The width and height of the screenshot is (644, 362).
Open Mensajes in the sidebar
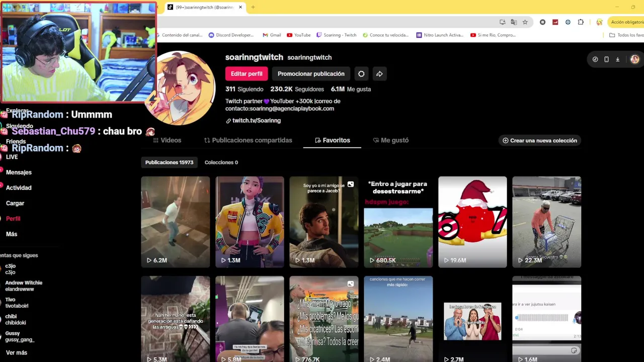point(19,172)
